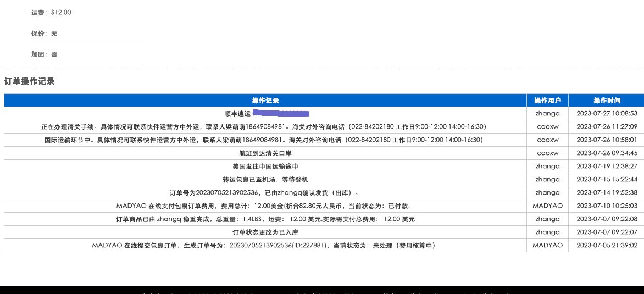The height and width of the screenshot is (294, 644).
Task: Select the 航班到达清关口岸 record
Action: tap(265, 153)
